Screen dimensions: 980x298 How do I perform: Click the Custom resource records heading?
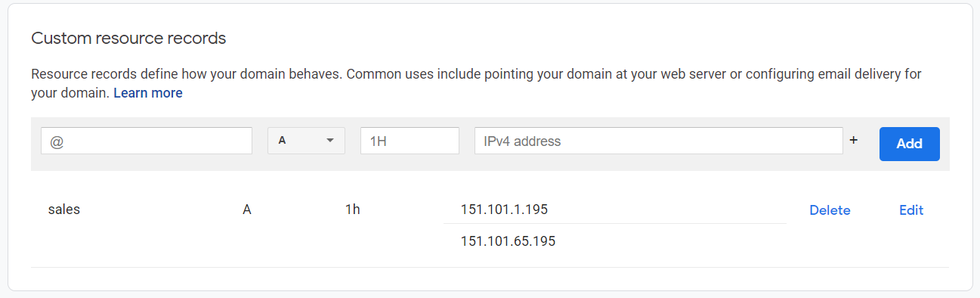coord(128,37)
